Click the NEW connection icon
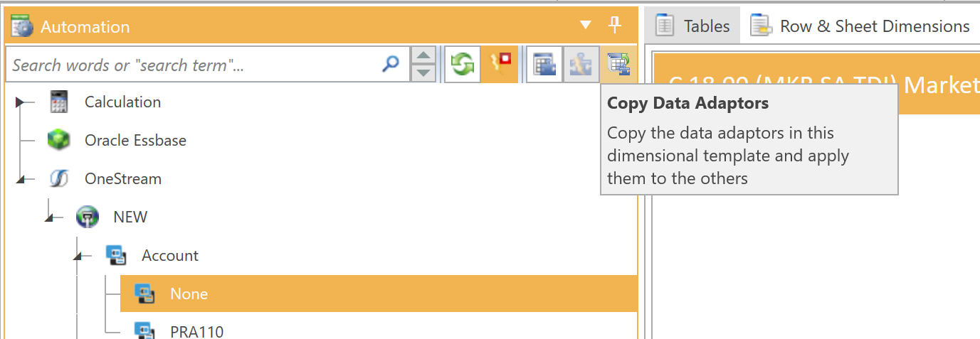Image resolution: width=980 pixels, height=339 pixels. [x=88, y=217]
